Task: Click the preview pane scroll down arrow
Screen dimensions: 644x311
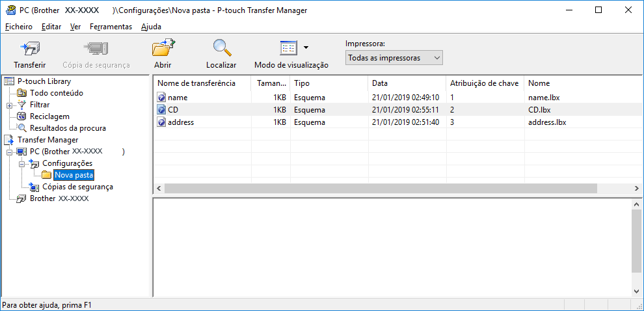Action: coord(637,291)
